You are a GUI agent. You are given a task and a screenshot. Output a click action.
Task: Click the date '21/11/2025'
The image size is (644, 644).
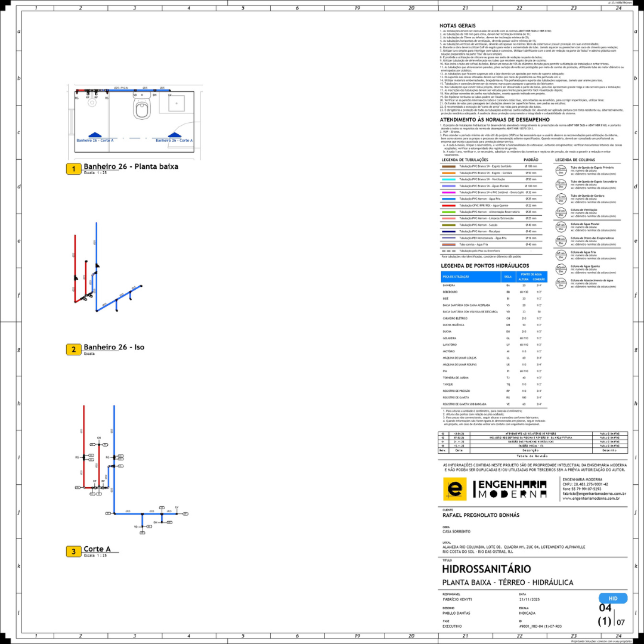coord(528,600)
